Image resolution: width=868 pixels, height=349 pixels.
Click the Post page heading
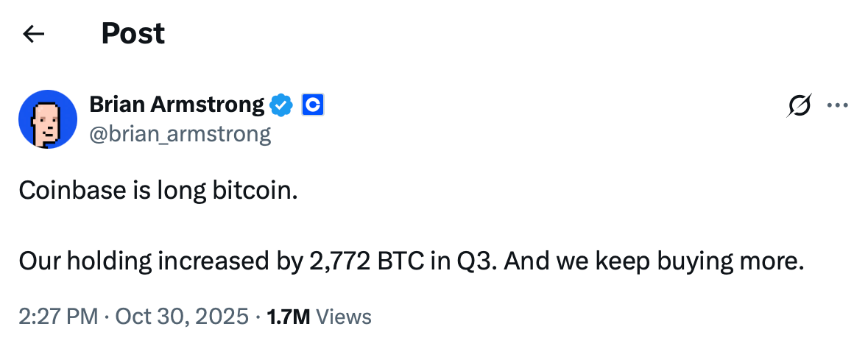click(133, 34)
